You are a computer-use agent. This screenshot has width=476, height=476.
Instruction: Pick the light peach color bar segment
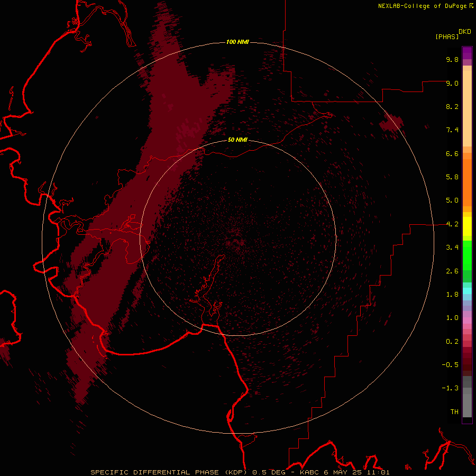click(467, 108)
